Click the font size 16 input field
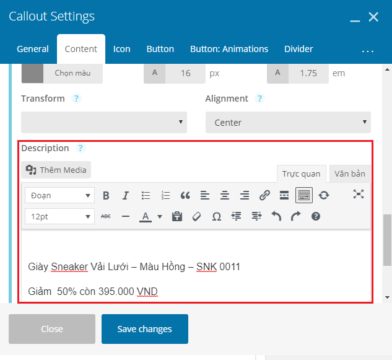This screenshot has height=360, width=392. tap(185, 73)
